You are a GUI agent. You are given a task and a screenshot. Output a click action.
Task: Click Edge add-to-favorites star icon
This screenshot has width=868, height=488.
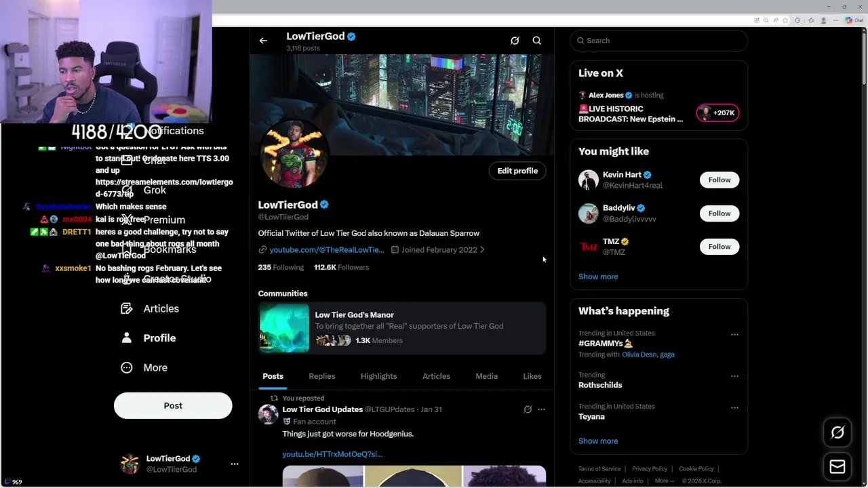tap(785, 20)
